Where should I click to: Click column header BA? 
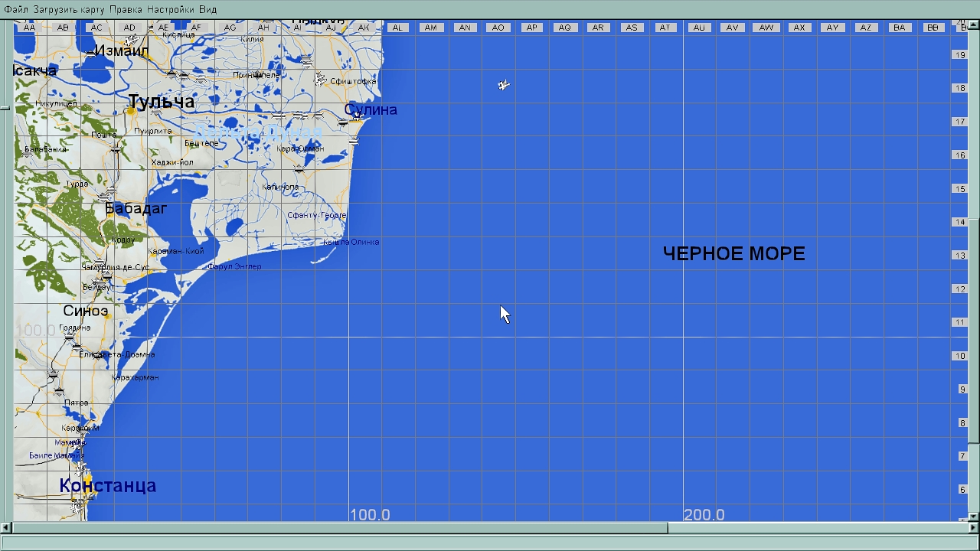pyautogui.click(x=900, y=28)
